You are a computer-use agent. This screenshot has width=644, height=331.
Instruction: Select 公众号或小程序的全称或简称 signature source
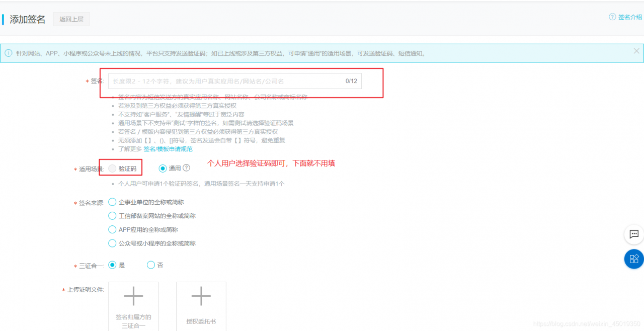click(112, 243)
